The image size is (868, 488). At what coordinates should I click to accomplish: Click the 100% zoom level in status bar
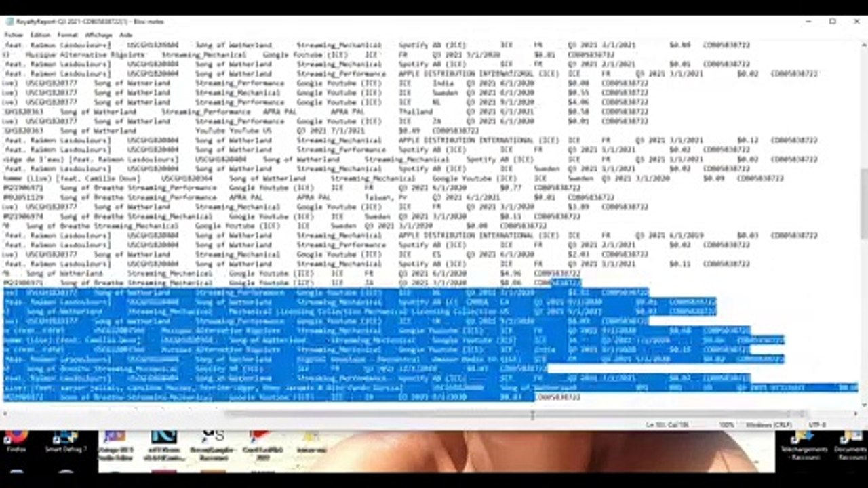(726, 425)
